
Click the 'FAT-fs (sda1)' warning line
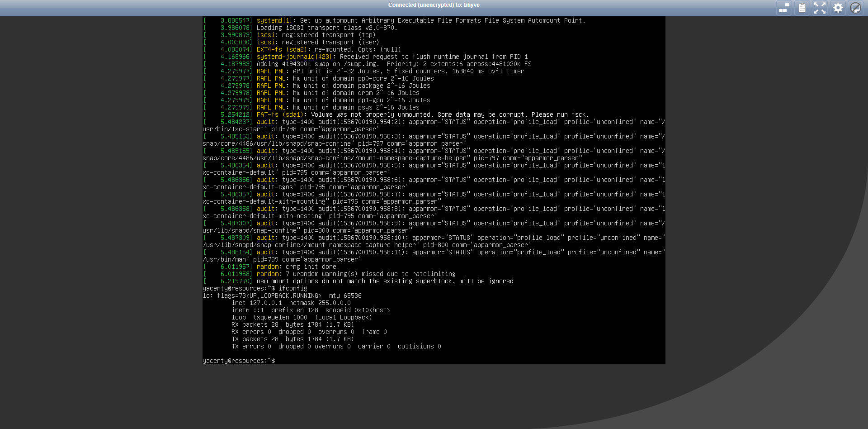pos(396,114)
